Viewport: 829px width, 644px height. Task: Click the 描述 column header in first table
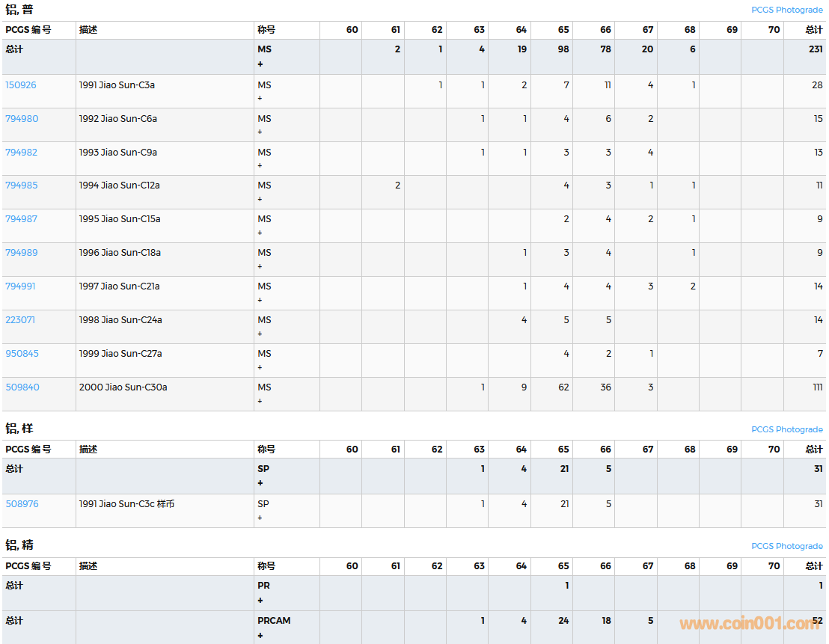[x=88, y=30]
